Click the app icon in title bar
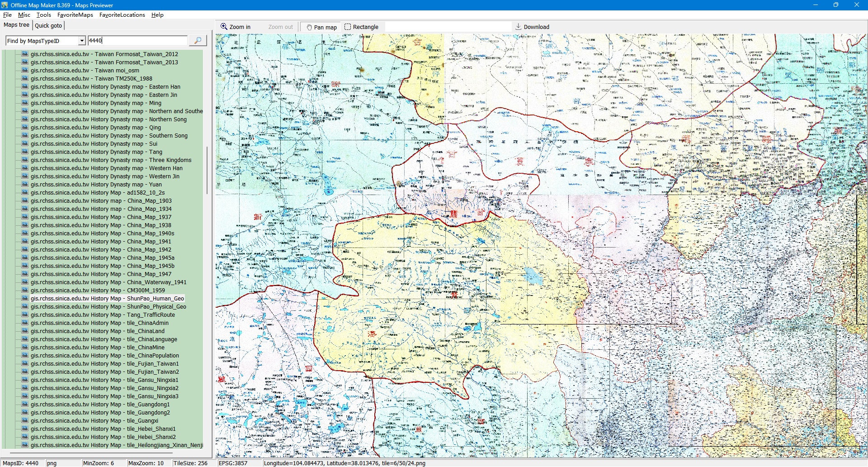 pyautogui.click(x=5, y=5)
